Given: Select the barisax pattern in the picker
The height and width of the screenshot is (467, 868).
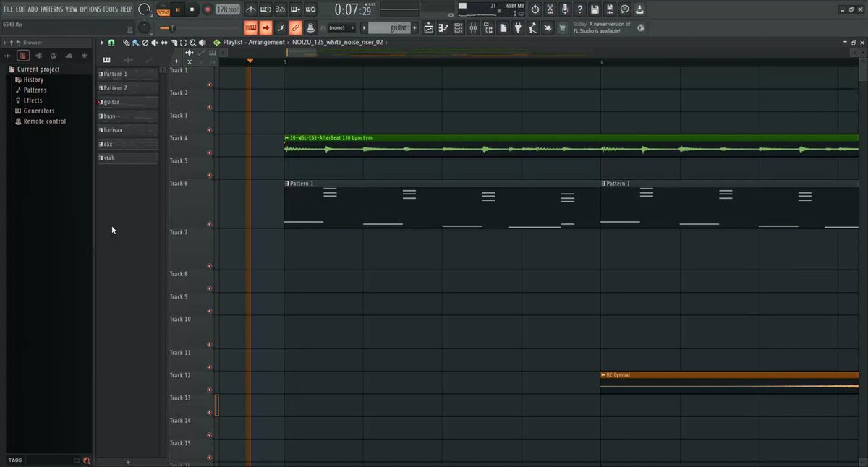Looking at the screenshot, I should [127, 130].
